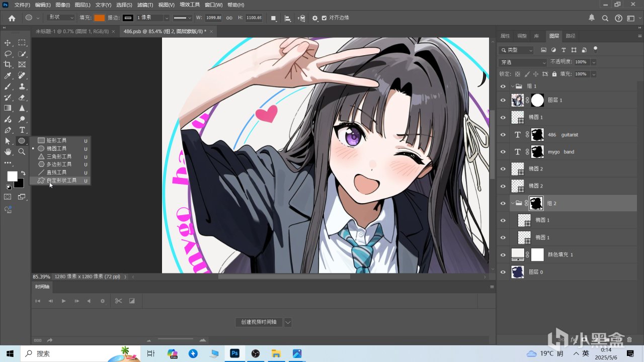Open the 窗口 menu
This screenshot has width=644, height=362.
pos(214,5)
